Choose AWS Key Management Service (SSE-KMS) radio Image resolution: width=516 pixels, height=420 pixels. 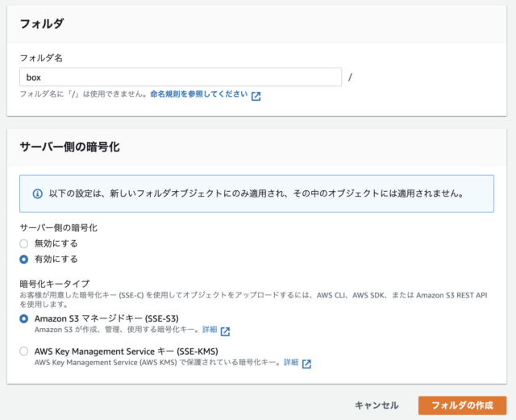tap(23, 351)
